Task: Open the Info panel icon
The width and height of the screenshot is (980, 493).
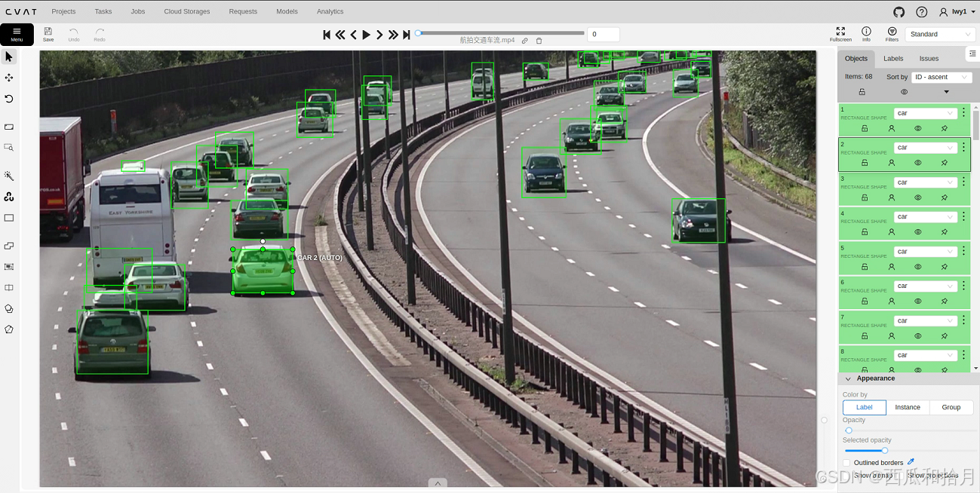Action: coord(866,34)
